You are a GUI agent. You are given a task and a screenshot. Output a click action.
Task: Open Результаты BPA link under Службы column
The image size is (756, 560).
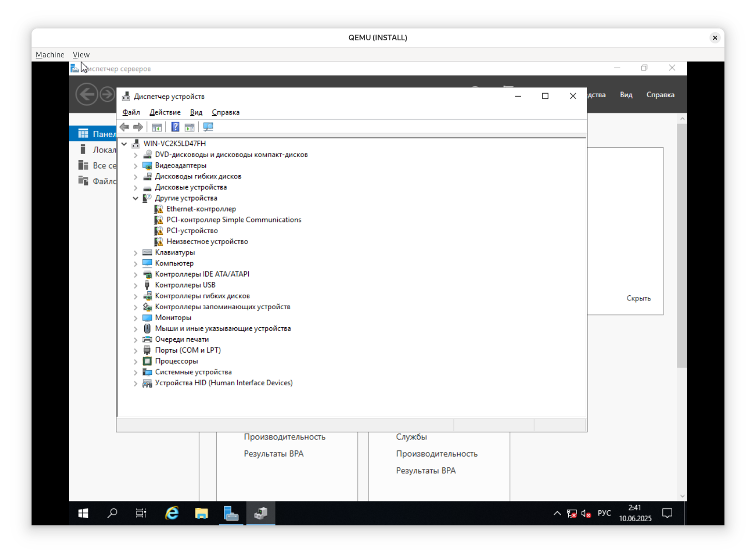click(x=426, y=471)
